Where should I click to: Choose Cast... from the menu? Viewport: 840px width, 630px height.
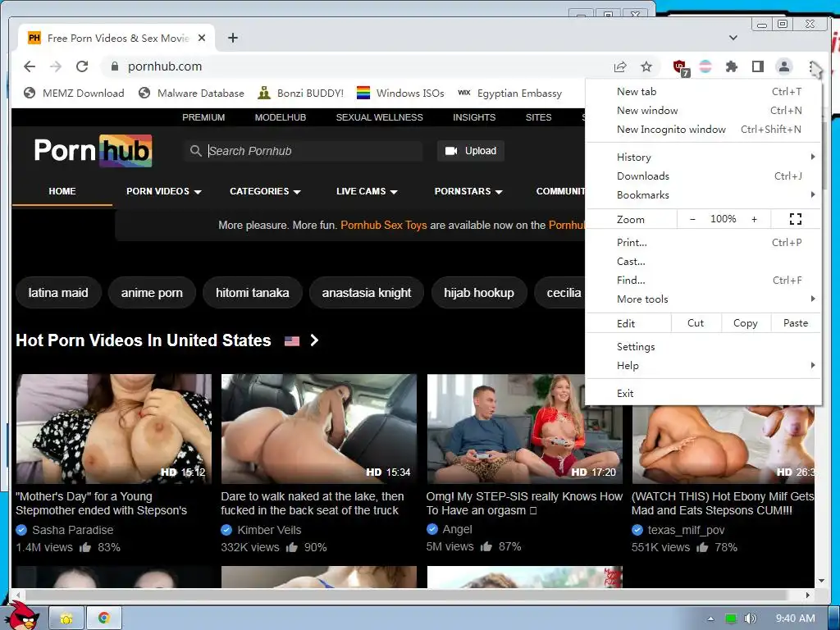pyautogui.click(x=703, y=262)
